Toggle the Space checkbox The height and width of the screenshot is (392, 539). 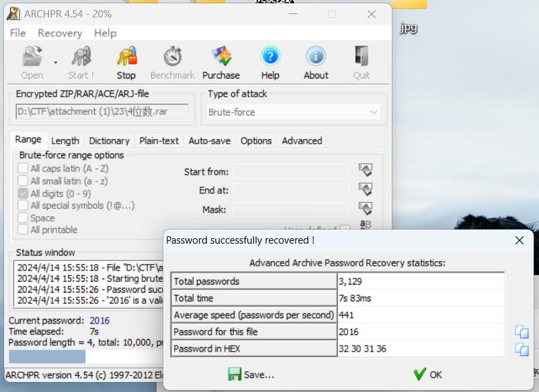coord(23,217)
